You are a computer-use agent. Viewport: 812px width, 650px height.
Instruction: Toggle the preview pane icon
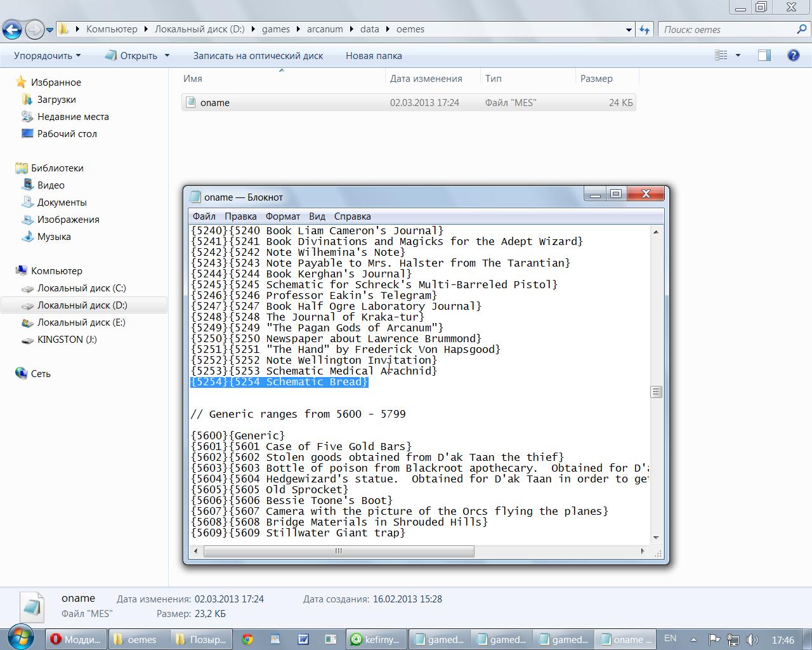pos(764,55)
